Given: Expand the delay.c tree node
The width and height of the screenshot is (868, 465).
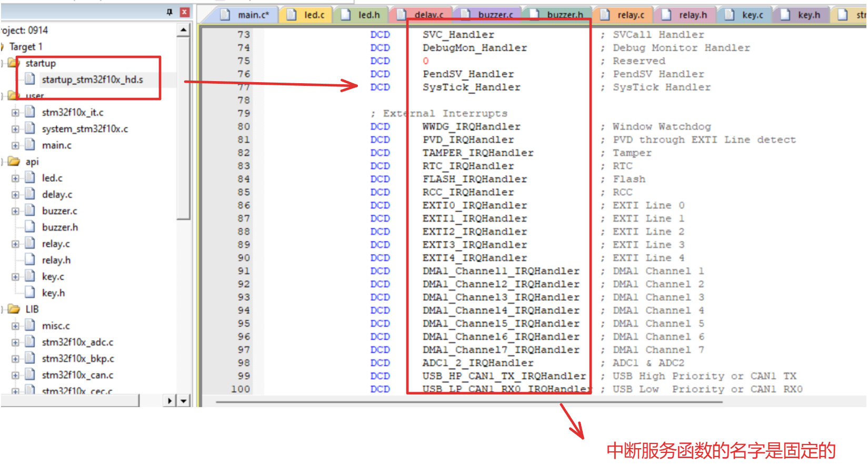Looking at the screenshot, I should coord(15,195).
